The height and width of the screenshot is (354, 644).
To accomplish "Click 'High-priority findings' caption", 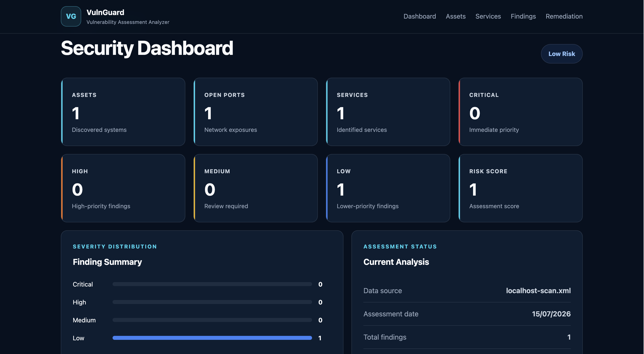I will coord(101,206).
